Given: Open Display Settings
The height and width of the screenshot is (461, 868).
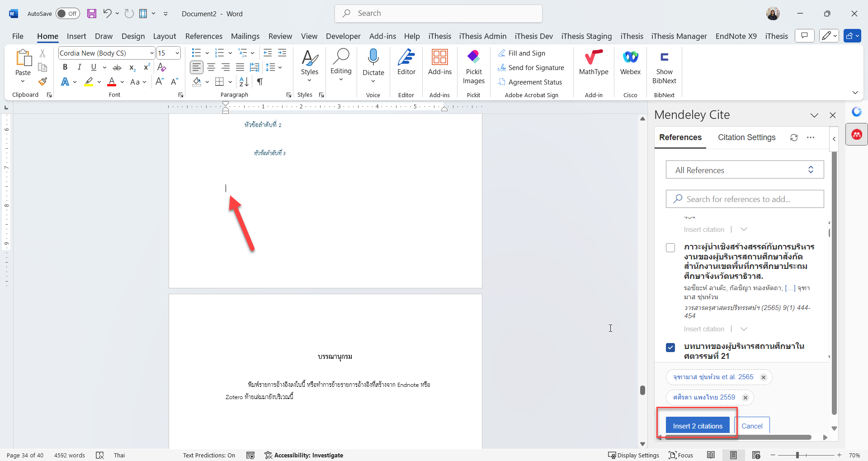Looking at the screenshot, I should coord(633,455).
